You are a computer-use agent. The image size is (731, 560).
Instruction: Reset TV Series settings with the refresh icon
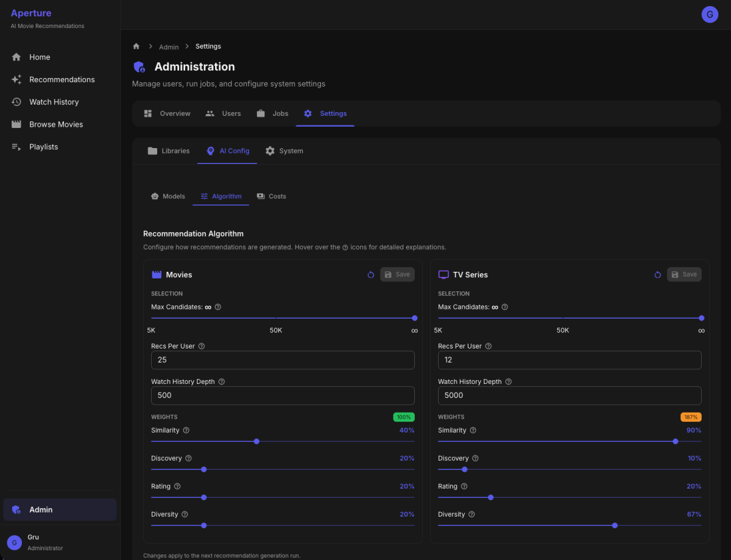657,275
